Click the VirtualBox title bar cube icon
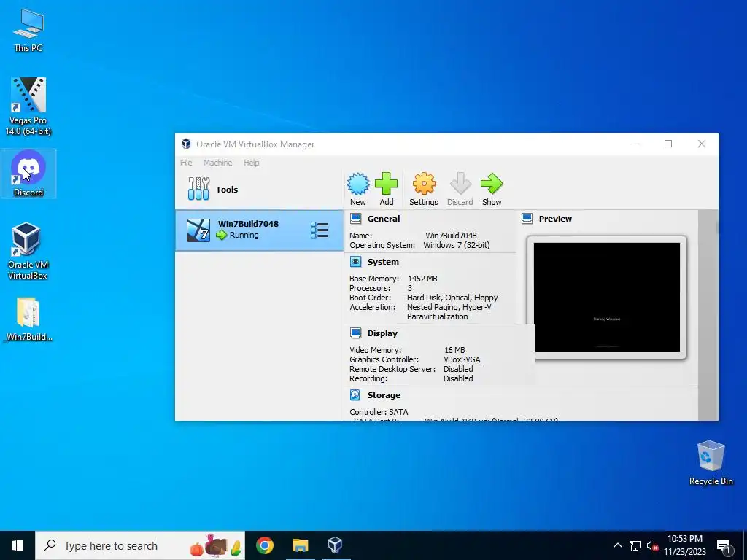This screenshot has width=747, height=560. click(x=186, y=144)
